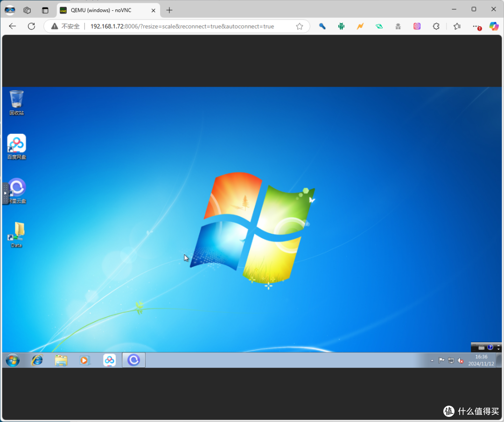
Task: Open the clock showing 16:36
Action: [481, 360]
